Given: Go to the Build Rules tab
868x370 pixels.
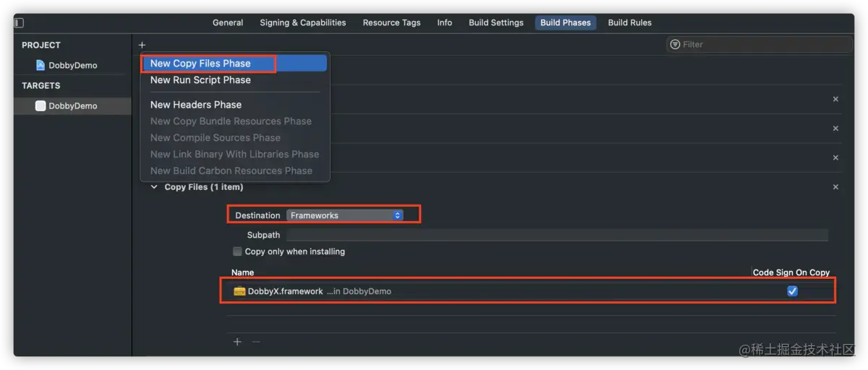Looking at the screenshot, I should (x=629, y=22).
